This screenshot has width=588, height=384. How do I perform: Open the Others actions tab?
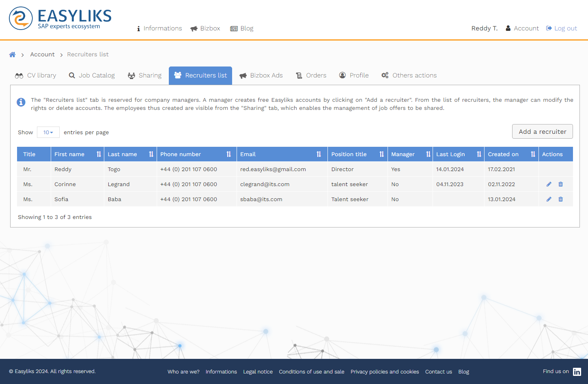(409, 75)
